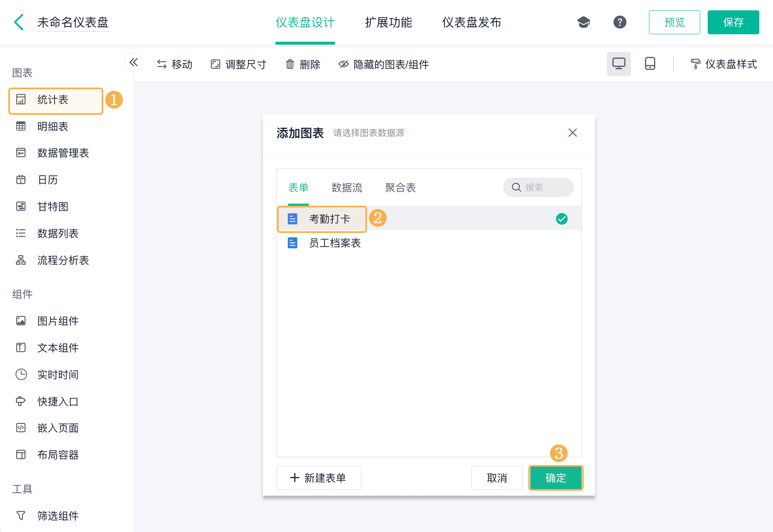The width and height of the screenshot is (773, 532).
Task: Click the 保存 button
Action: (733, 22)
